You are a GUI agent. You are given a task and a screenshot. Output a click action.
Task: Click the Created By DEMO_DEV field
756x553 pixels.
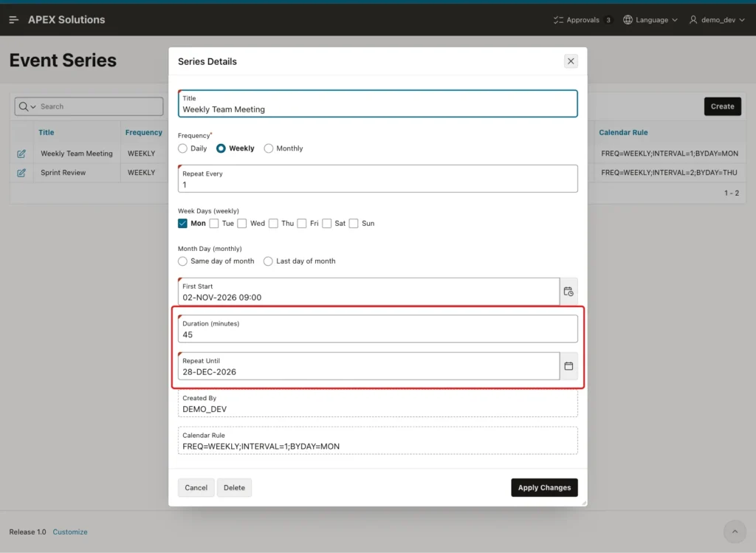click(377, 404)
